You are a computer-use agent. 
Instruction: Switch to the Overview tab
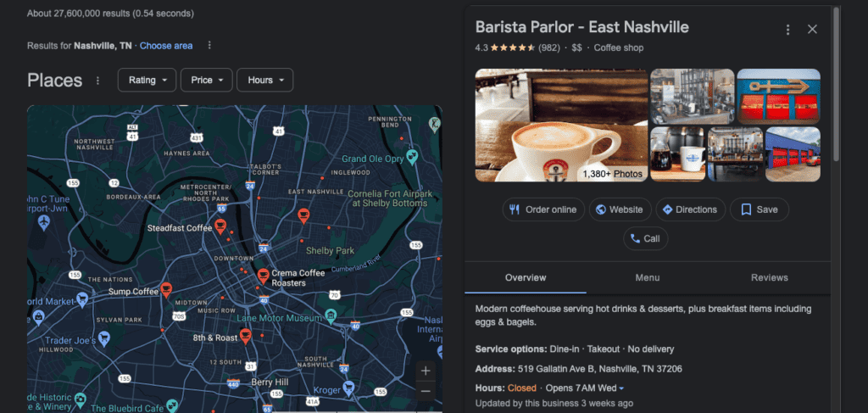point(526,278)
